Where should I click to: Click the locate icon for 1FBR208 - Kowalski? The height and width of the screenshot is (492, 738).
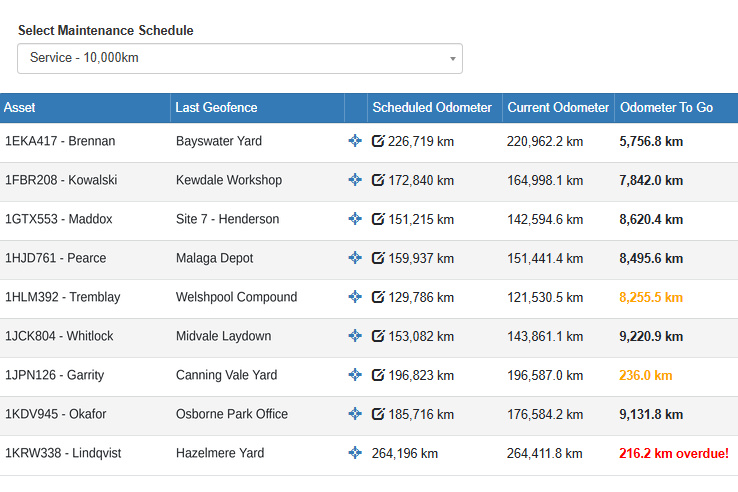point(355,180)
